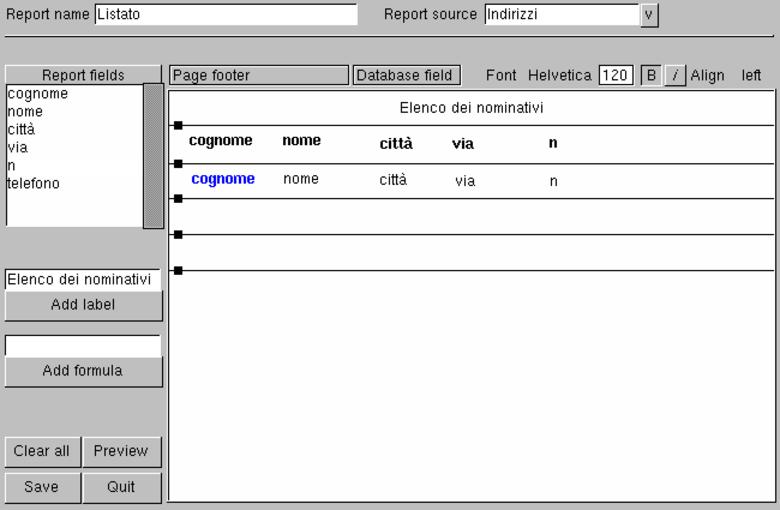Click the Clear all button
Image resolution: width=780 pixels, height=510 pixels.
pos(42,451)
